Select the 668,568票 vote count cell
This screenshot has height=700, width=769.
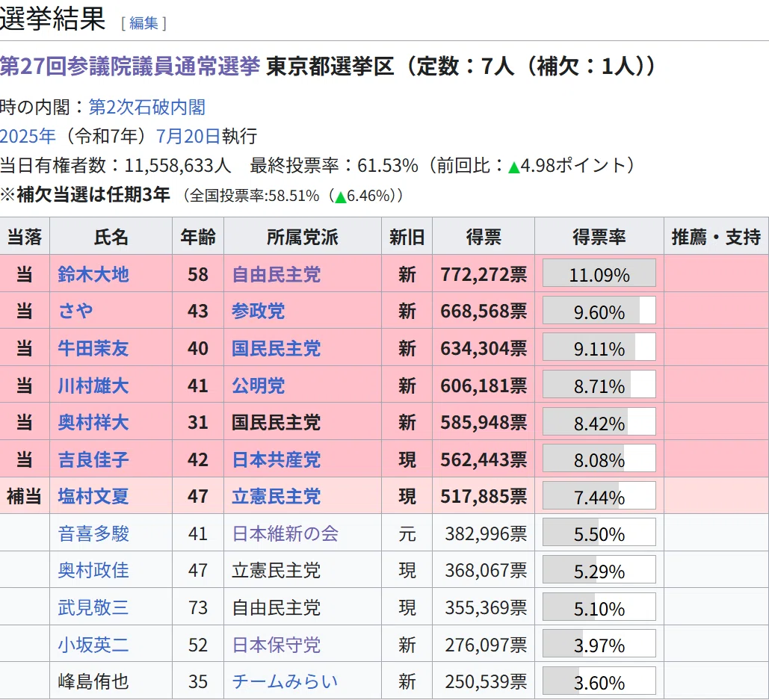pos(484,311)
